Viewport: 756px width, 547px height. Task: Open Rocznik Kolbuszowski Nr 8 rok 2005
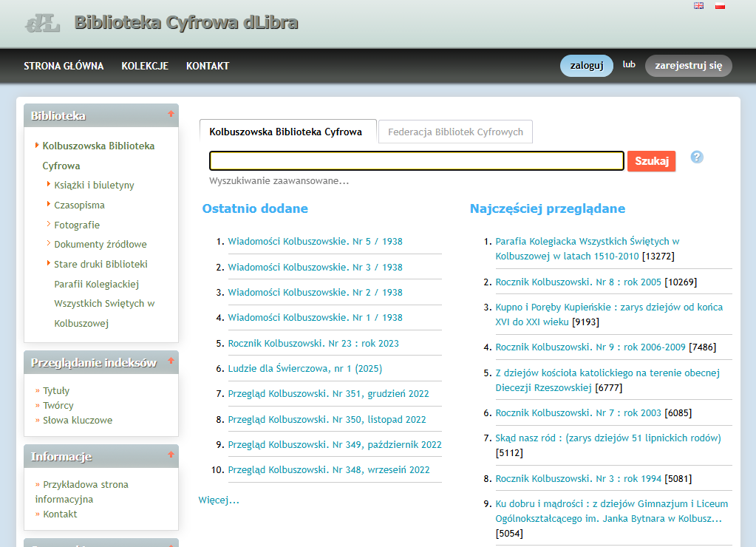(x=578, y=282)
